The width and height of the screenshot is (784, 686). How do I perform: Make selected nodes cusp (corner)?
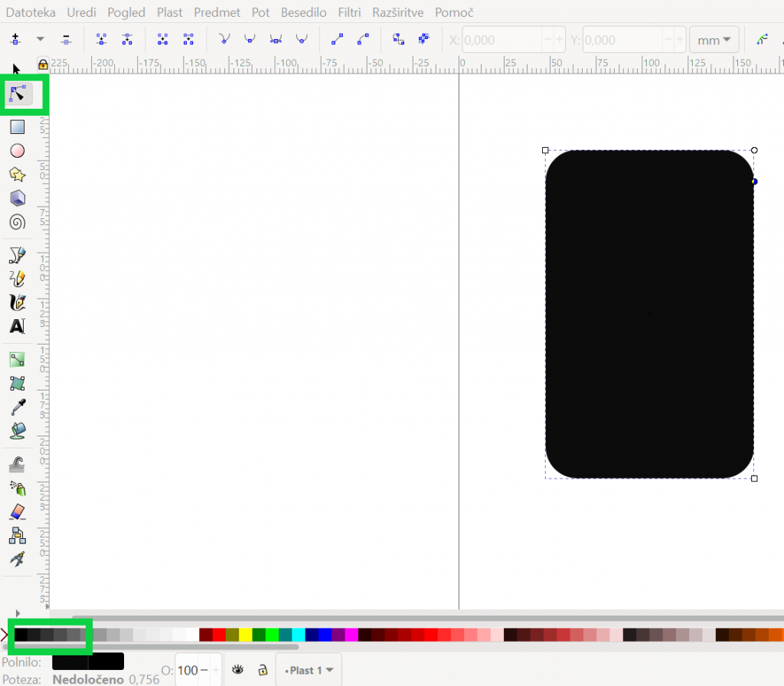coord(224,39)
